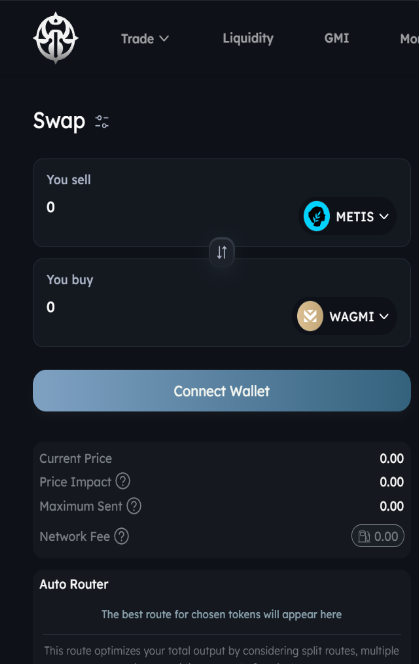This screenshot has width=419, height=664.
Task: Click the site logo emblem
Action: pyautogui.click(x=55, y=38)
